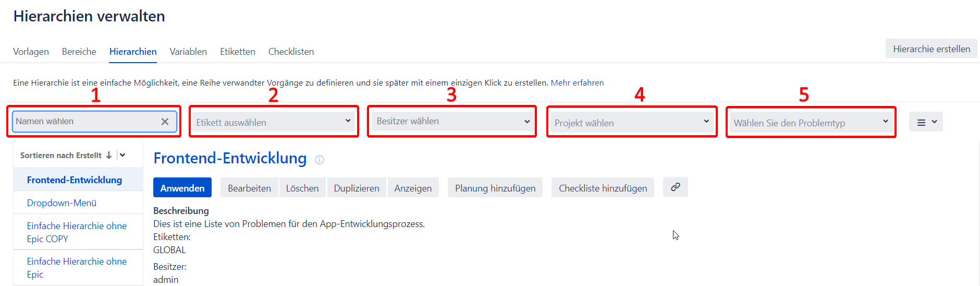980x286 pixels.
Task: Open the Problemtyp selection dropdown
Action: (x=811, y=123)
